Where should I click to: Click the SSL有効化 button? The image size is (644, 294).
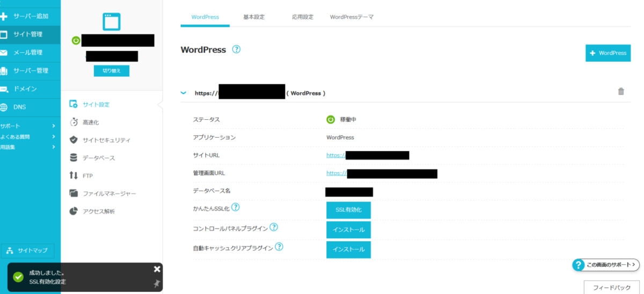coord(348,210)
